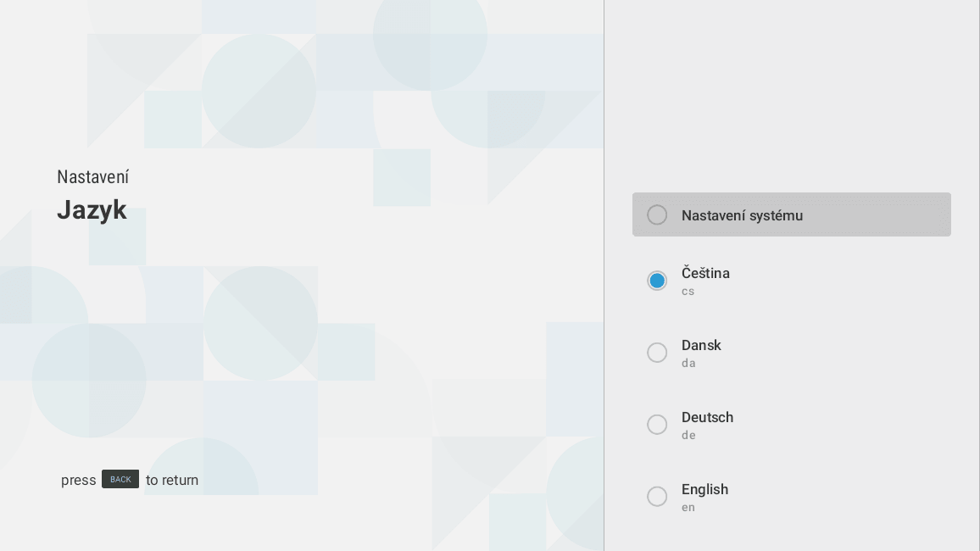The image size is (980, 551).
Task: Click the empty circle icon beside Dansk
Action: click(x=657, y=353)
